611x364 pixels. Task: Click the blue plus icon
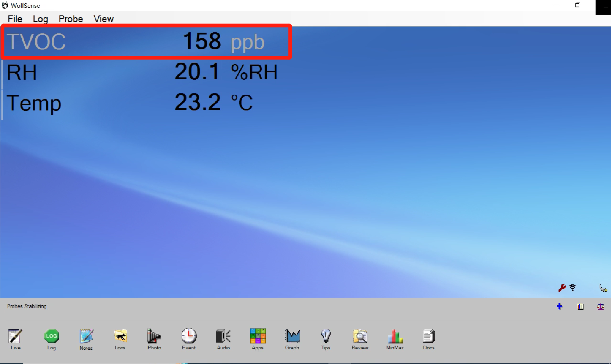click(559, 306)
